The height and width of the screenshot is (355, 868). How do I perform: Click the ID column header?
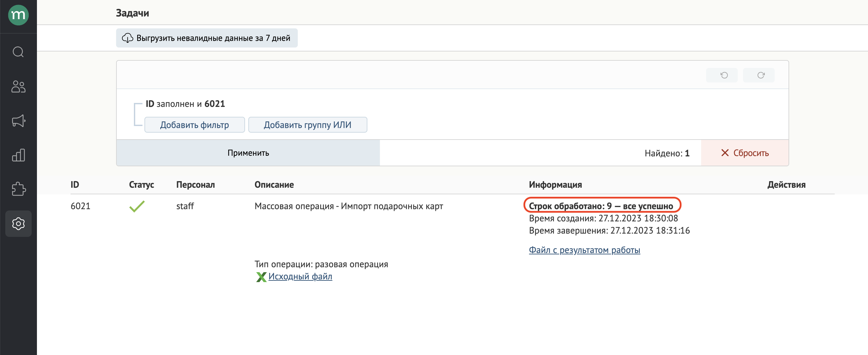pos(75,185)
